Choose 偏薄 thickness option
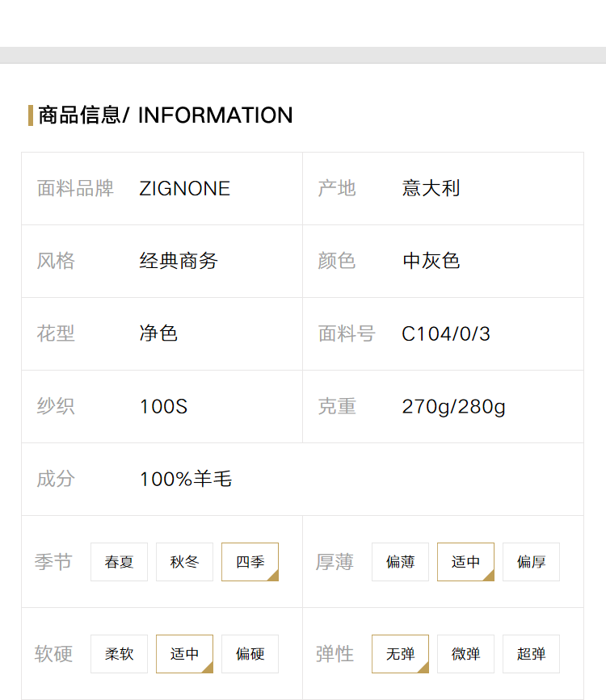Image resolution: width=606 pixels, height=700 pixels. pos(400,562)
